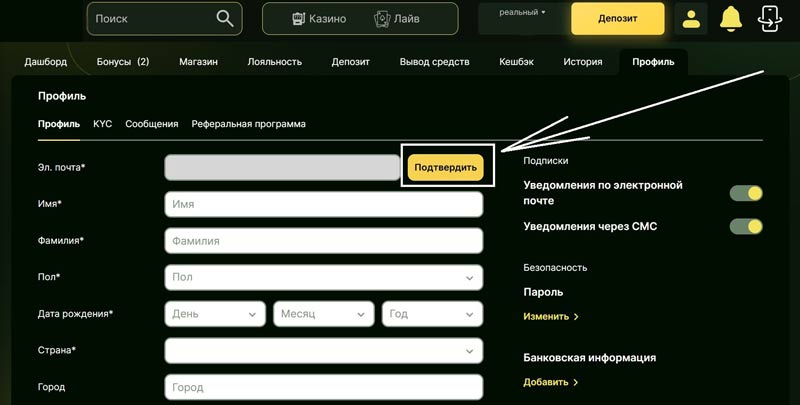Image resolution: width=800 pixels, height=405 pixels.
Task: Click the Эл. почта field
Action: [x=282, y=167]
